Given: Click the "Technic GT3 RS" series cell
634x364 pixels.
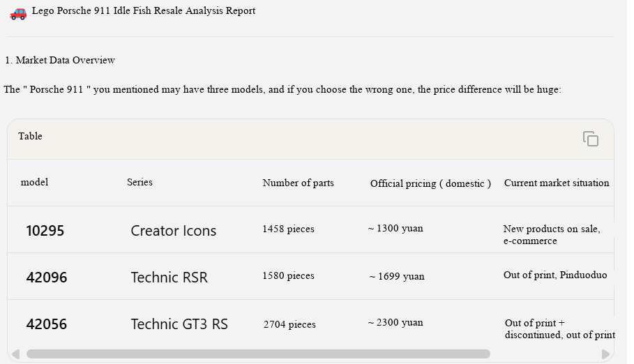Looking at the screenshot, I should 179,324.
